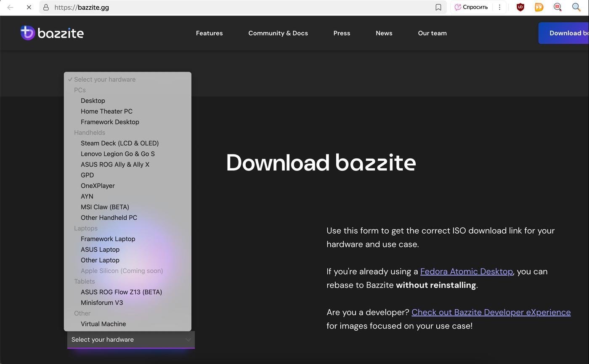Select Lenovo Legion Go & Go S
Screen dimensions: 589x364
tap(127, 154)
